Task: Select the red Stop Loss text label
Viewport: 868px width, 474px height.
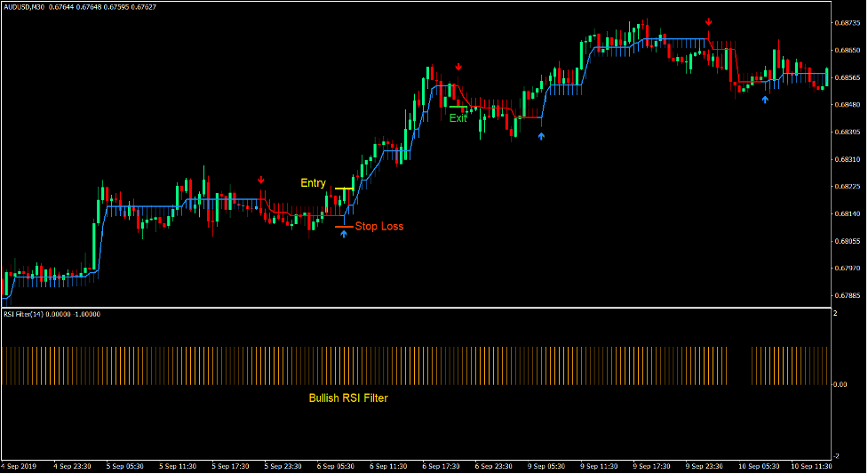Action: tap(379, 227)
